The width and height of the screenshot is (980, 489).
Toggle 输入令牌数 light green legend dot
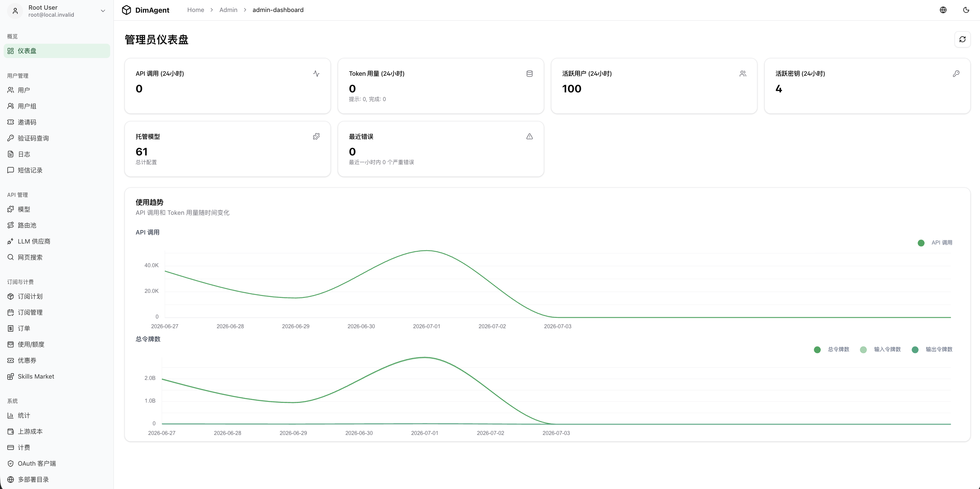point(863,350)
